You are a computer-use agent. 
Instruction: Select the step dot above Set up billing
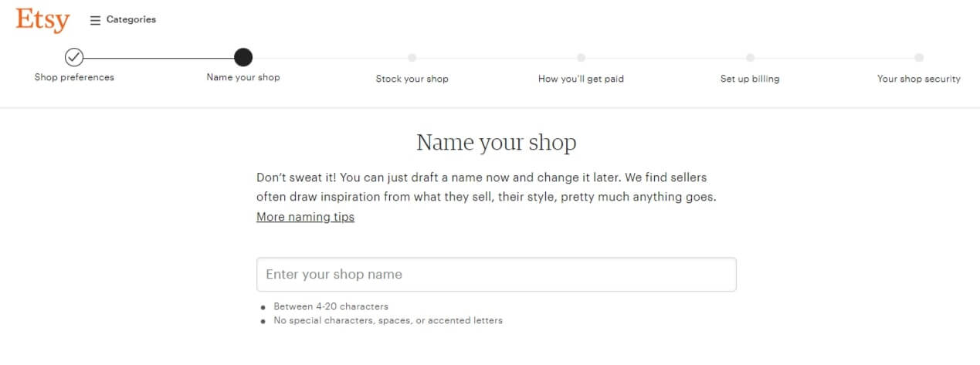tap(750, 57)
